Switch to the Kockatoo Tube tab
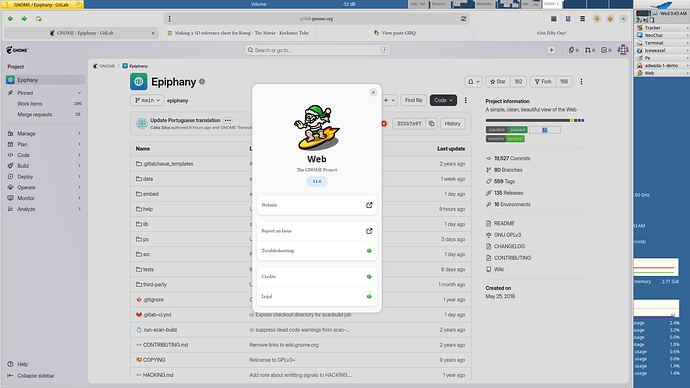690x388 pixels. [x=238, y=33]
